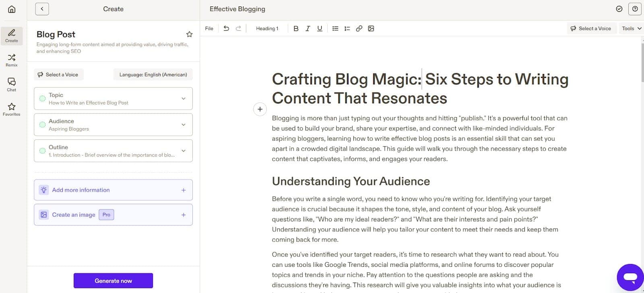Expand the Audience field chevron
Screen dimensions: 644x293
184,125
